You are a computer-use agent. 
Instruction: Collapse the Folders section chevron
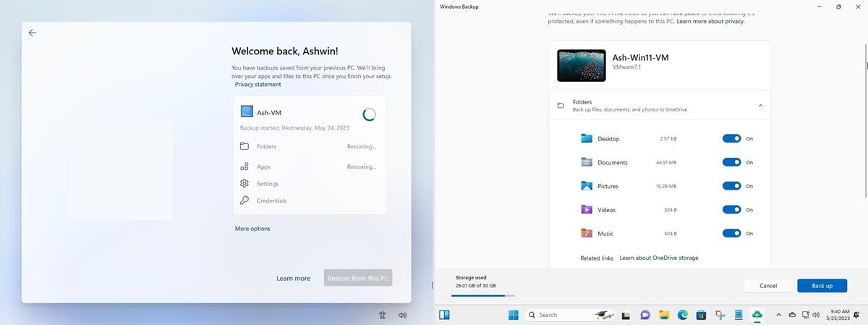coord(760,106)
